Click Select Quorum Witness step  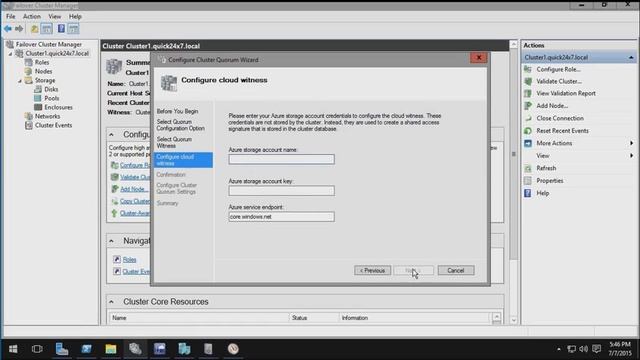(174, 142)
